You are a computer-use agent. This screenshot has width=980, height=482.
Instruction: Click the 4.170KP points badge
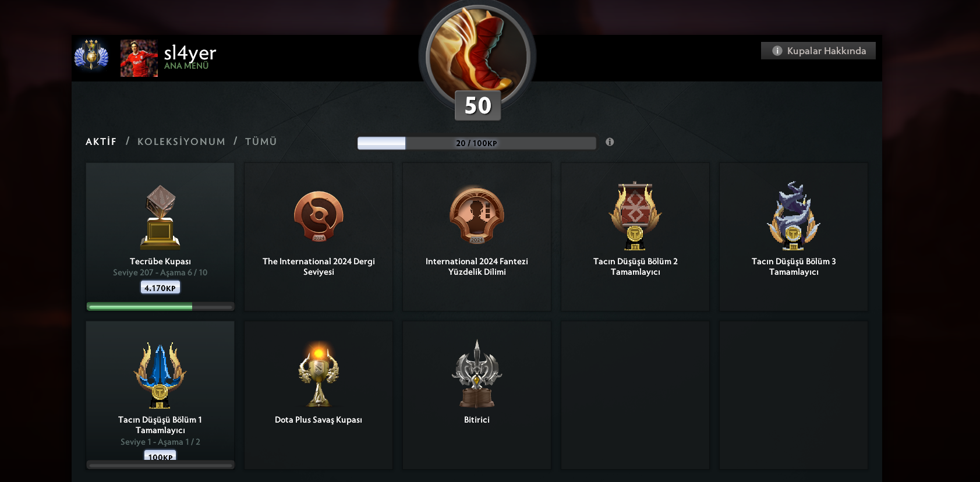pyautogui.click(x=160, y=288)
